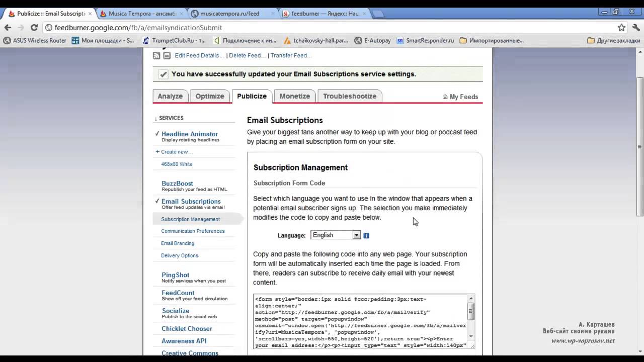Viewport: 644px width, 362px height.
Task: Reload the page with refresh icon
Action: (x=34, y=28)
